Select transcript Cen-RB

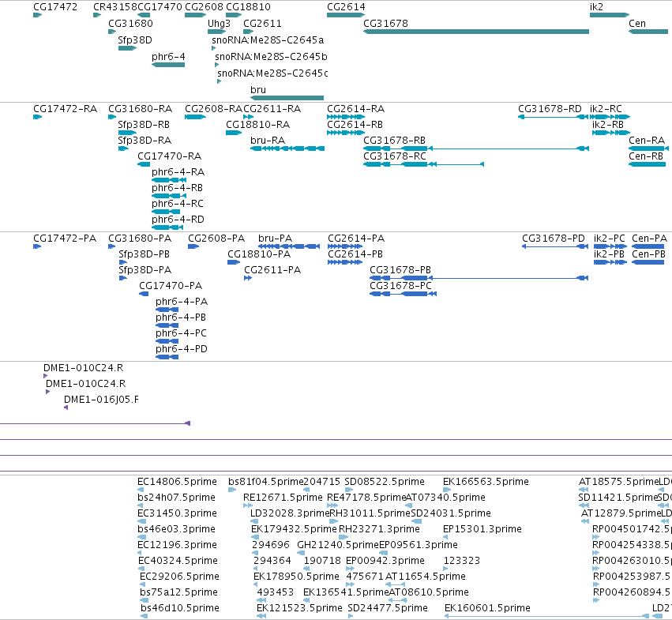tap(646, 156)
